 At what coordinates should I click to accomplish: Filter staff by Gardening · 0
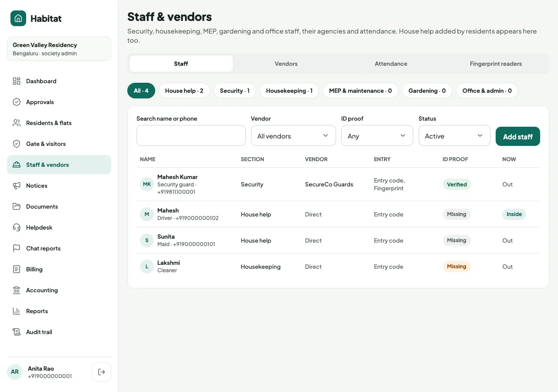pyautogui.click(x=427, y=91)
